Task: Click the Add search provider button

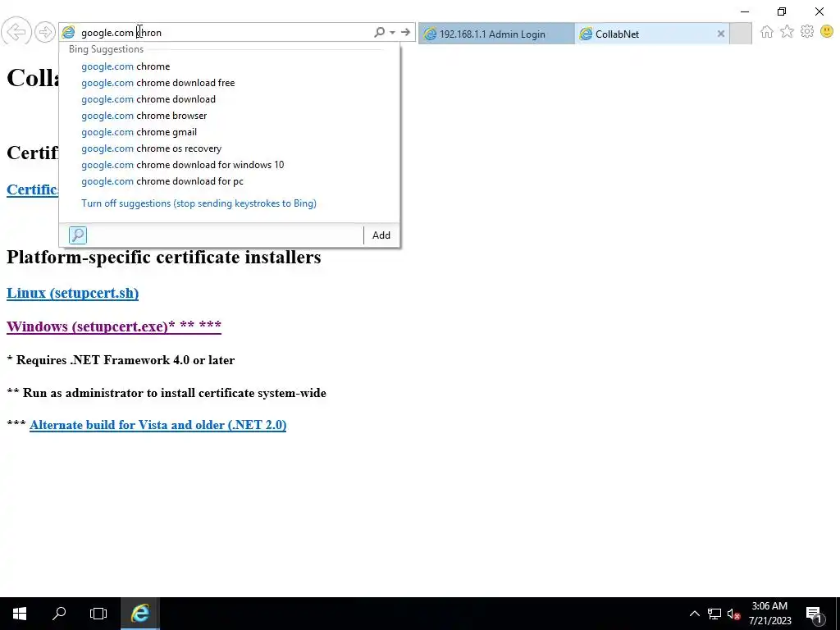Action: tap(381, 235)
